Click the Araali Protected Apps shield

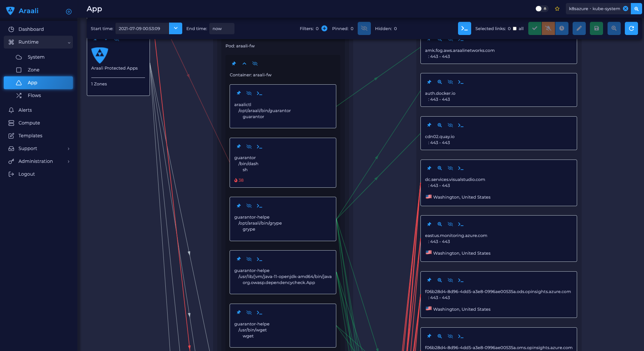point(100,55)
